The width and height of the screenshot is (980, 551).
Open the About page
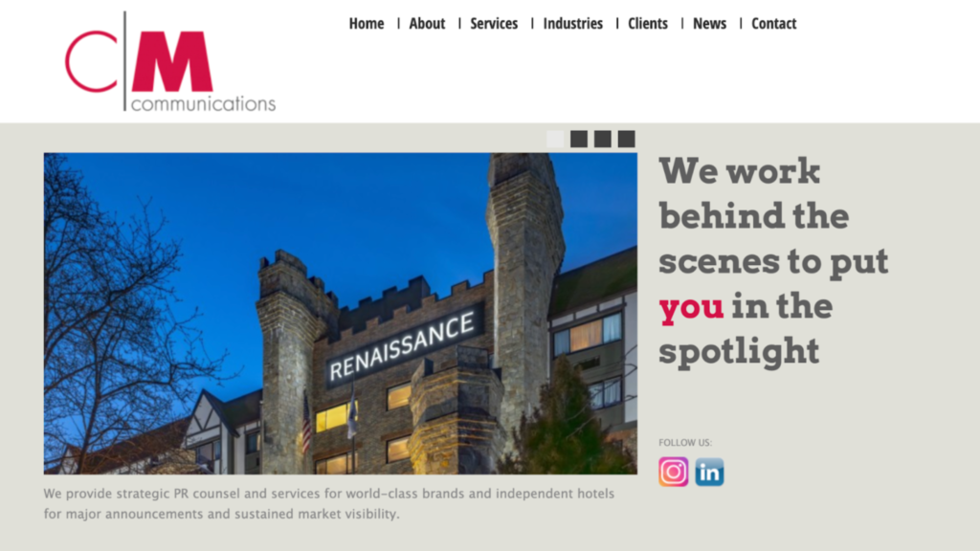click(x=427, y=24)
